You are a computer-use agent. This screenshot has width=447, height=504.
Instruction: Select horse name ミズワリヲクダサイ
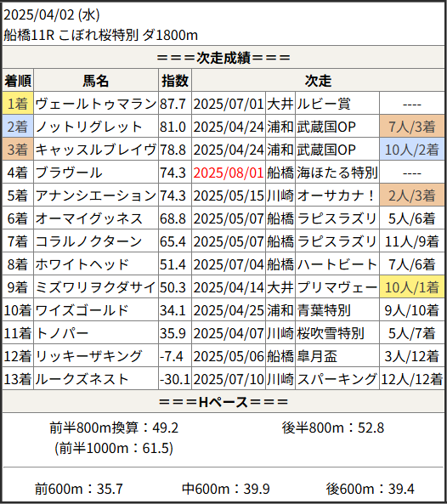tap(96, 287)
